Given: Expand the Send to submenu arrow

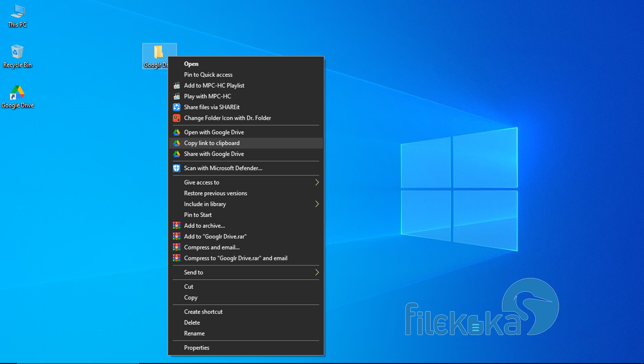Looking at the screenshot, I should (317, 273).
